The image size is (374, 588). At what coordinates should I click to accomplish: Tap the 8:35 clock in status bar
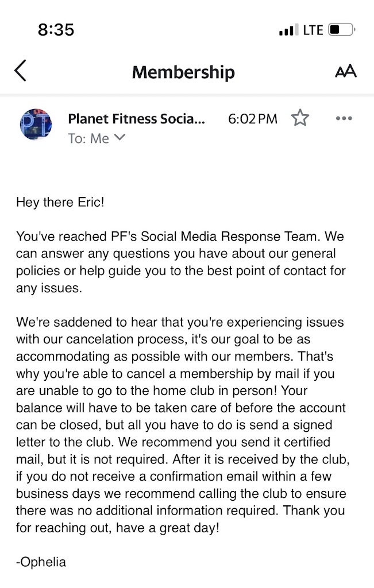coord(56,30)
